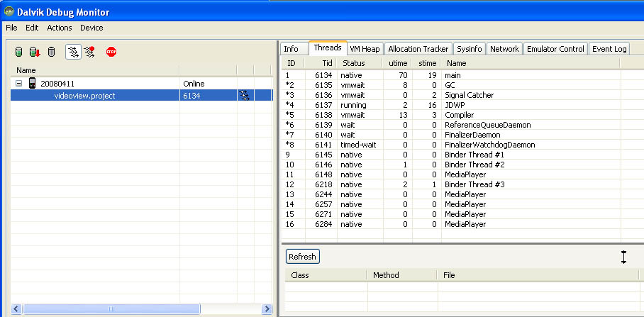Click the thread-update icon in videoview.project row
This screenshot has width=644, height=317.
coord(245,96)
